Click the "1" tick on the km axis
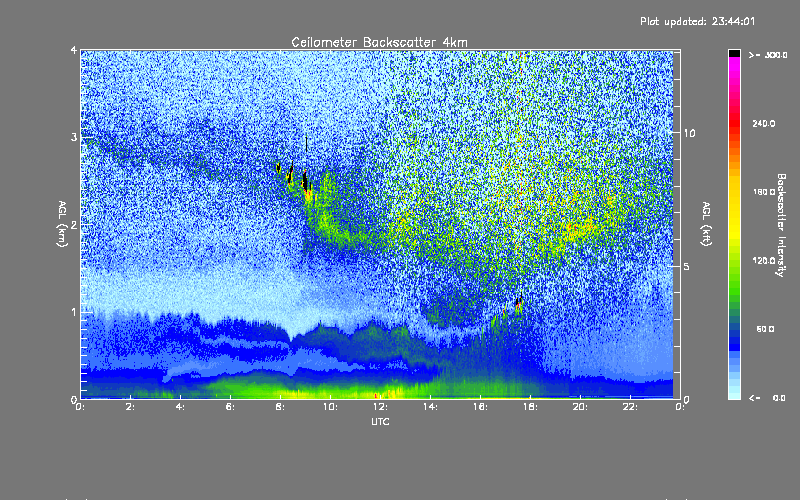The height and width of the screenshot is (500, 800). (x=74, y=312)
